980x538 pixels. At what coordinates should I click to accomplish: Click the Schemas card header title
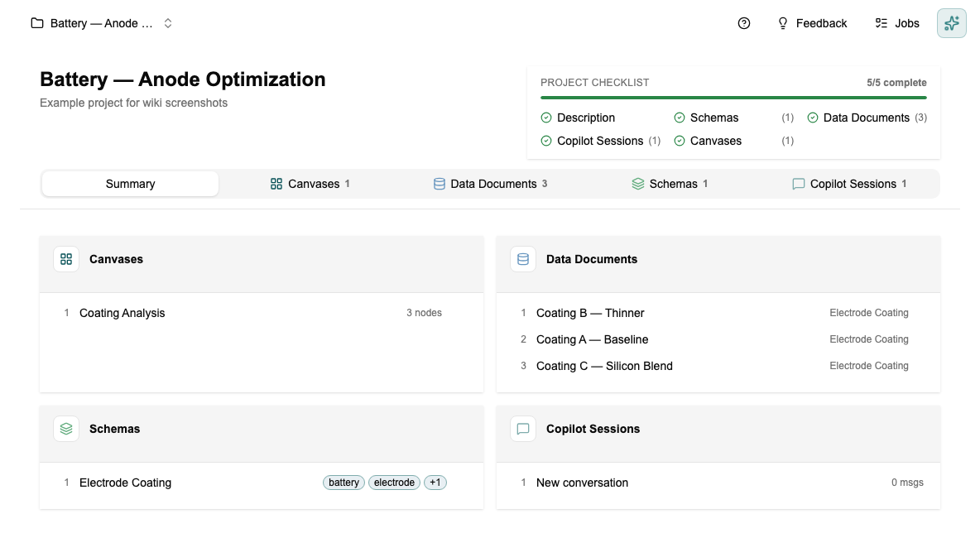114,429
